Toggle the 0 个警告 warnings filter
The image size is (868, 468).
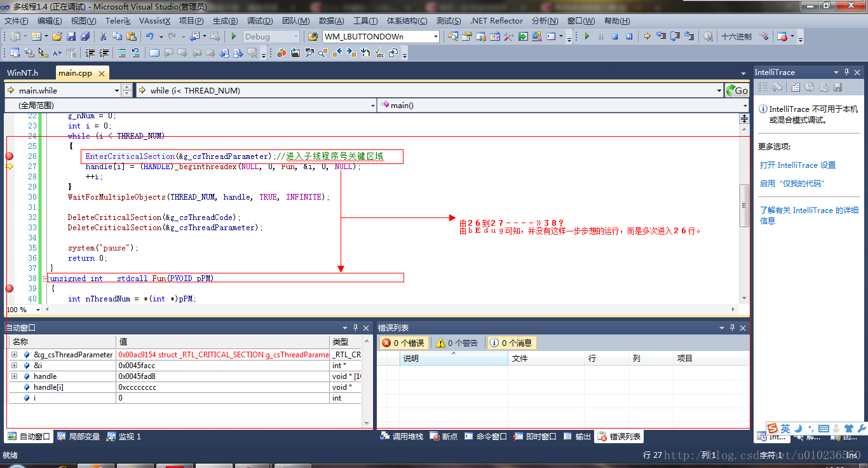coord(457,343)
